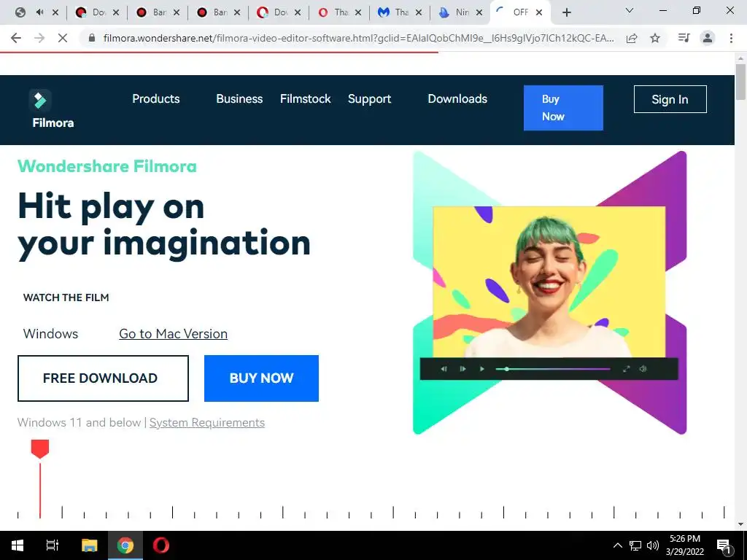
Task: Close the Nin tab
Action: point(479,12)
